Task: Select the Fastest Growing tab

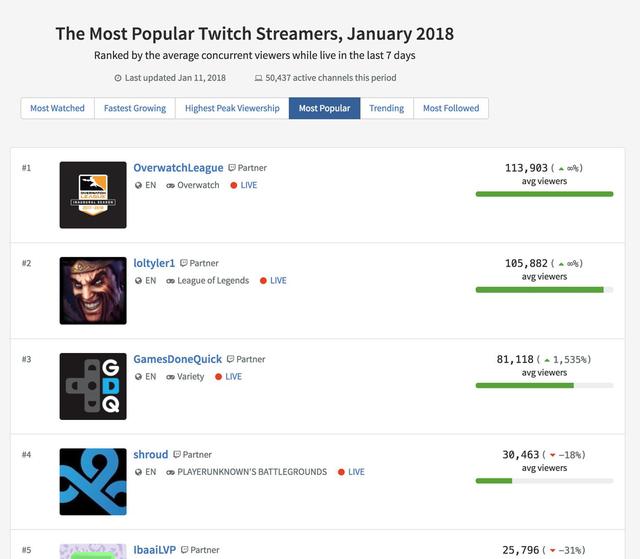Action: click(135, 108)
